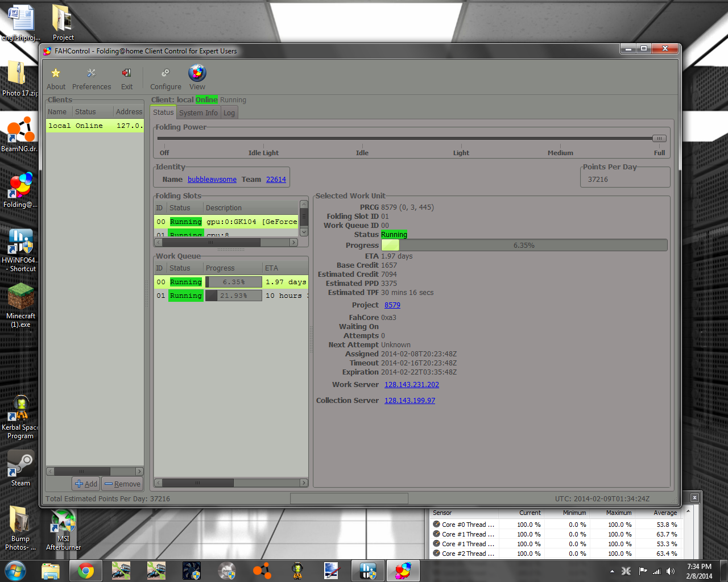Open the Log tab
728x582 pixels.
pos(229,113)
